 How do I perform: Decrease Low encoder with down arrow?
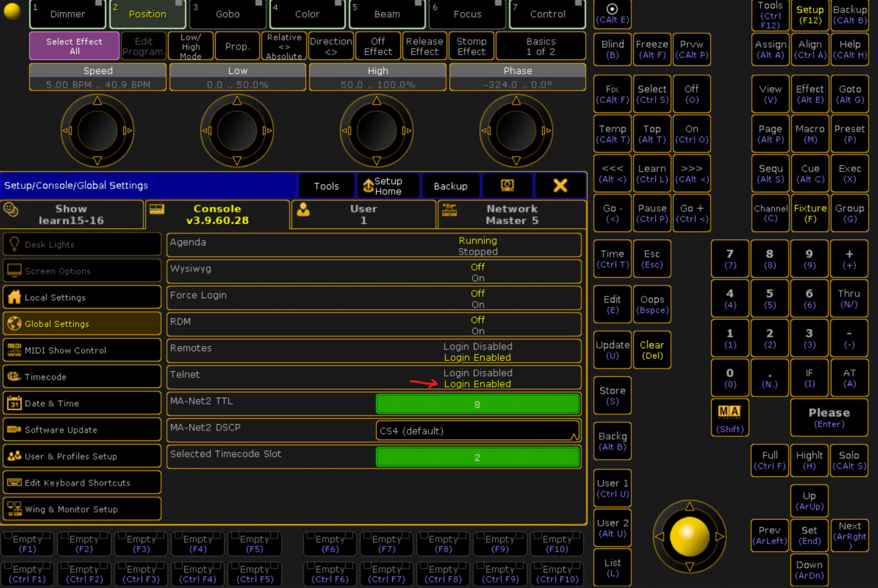point(237,161)
